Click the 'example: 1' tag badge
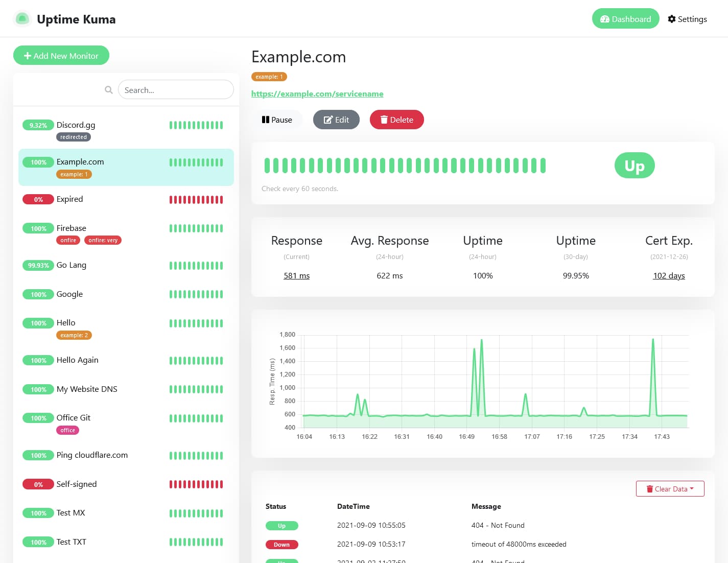Image resolution: width=728 pixels, height=563 pixels. point(269,76)
